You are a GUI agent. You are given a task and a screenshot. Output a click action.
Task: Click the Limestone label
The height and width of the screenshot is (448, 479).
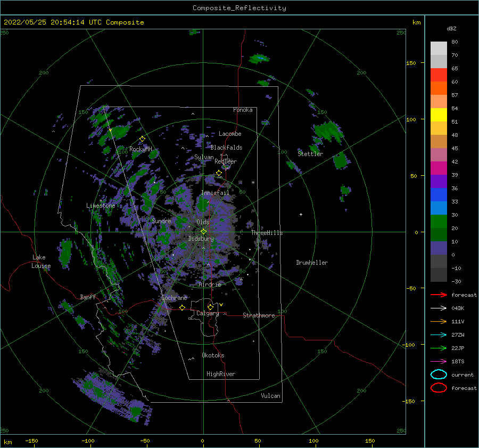click(x=101, y=206)
